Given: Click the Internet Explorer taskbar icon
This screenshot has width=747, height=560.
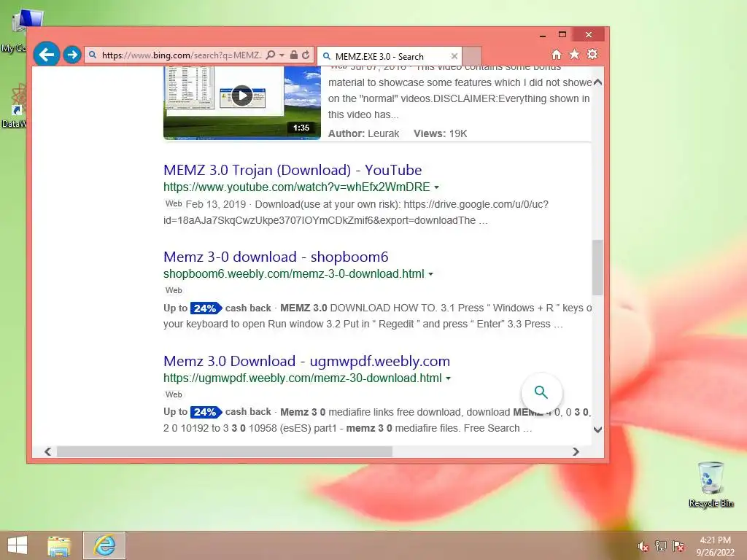Looking at the screenshot, I should point(104,545).
